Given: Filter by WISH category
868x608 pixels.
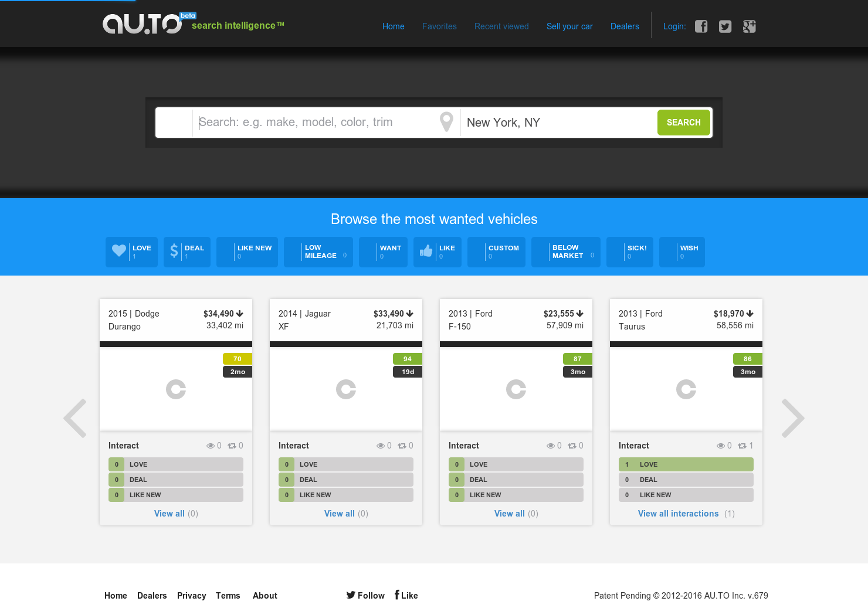Looking at the screenshot, I should point(682,252).
